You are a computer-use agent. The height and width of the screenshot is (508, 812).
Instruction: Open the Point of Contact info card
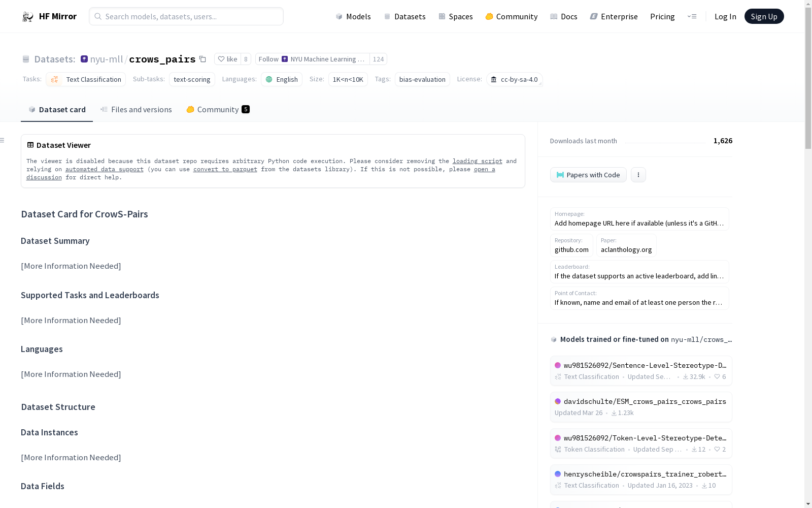click(639, 298)
